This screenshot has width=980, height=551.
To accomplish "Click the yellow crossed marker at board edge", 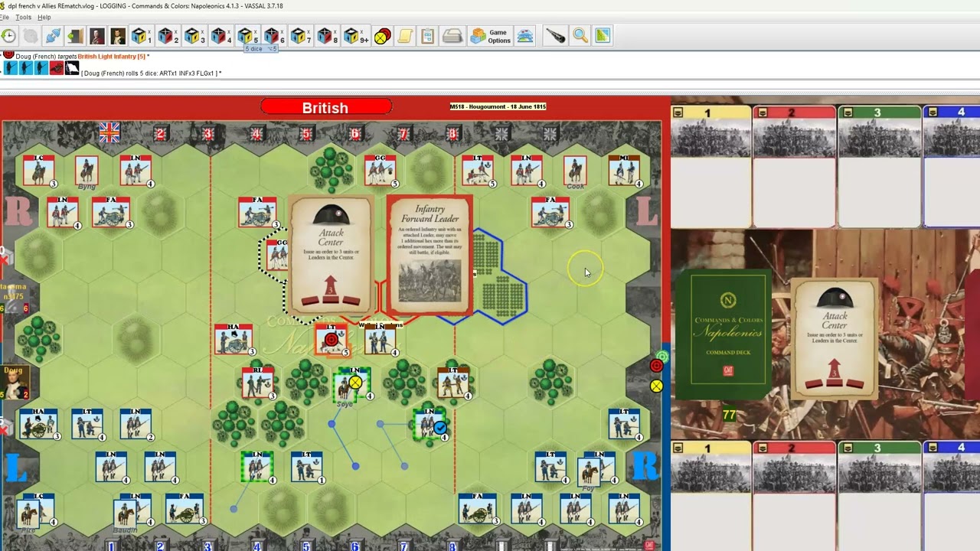I will tap(656, 386).
